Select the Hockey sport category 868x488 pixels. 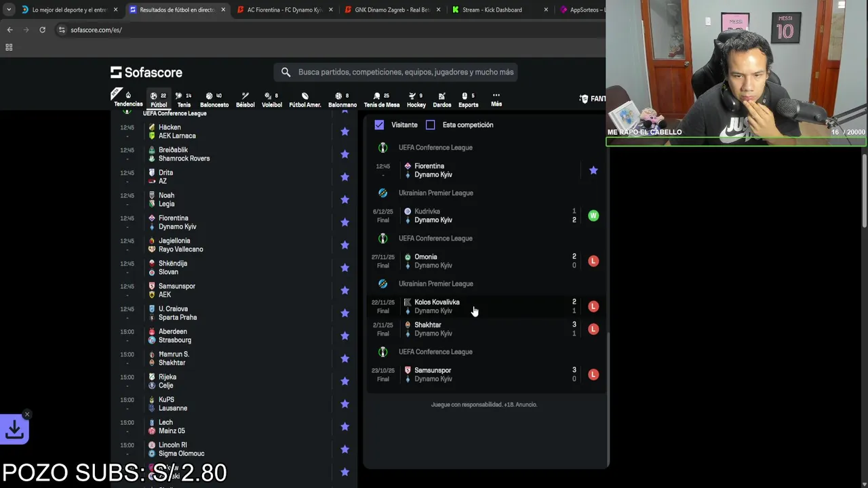[416, 100]
